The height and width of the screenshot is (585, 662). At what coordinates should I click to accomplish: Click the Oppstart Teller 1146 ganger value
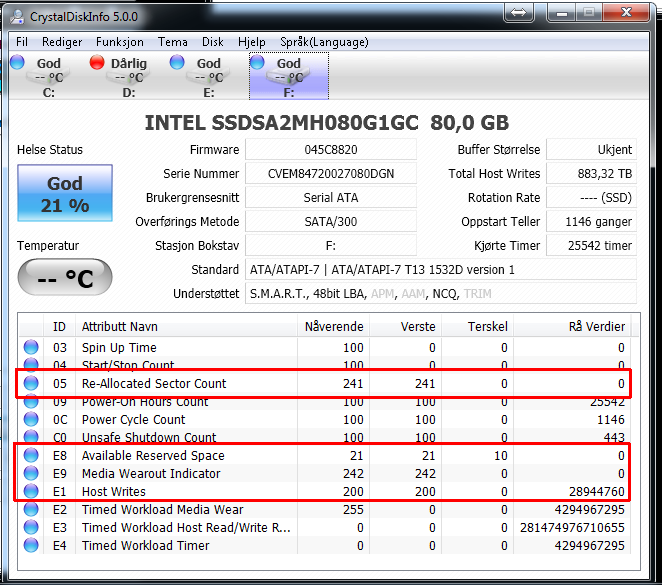[x=591, y=222]
